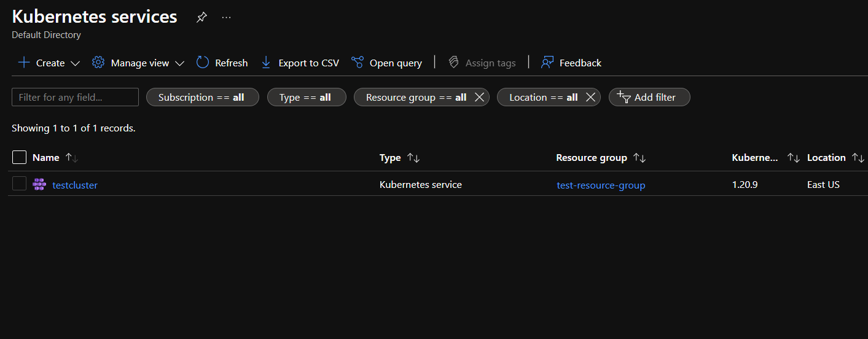Toggle the select-all checkbox in header
Screen dimensions: 868x339
coord(20,157)
